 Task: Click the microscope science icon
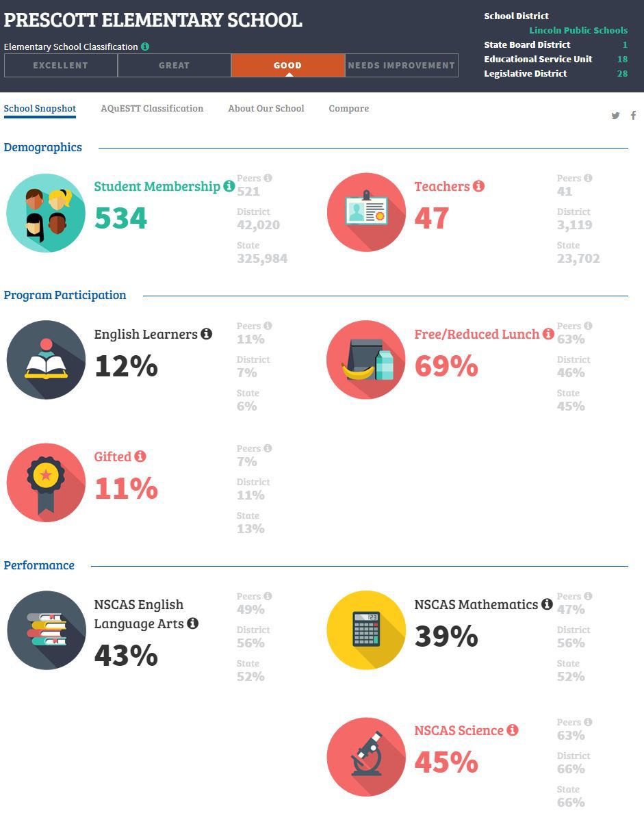point(367,757)
